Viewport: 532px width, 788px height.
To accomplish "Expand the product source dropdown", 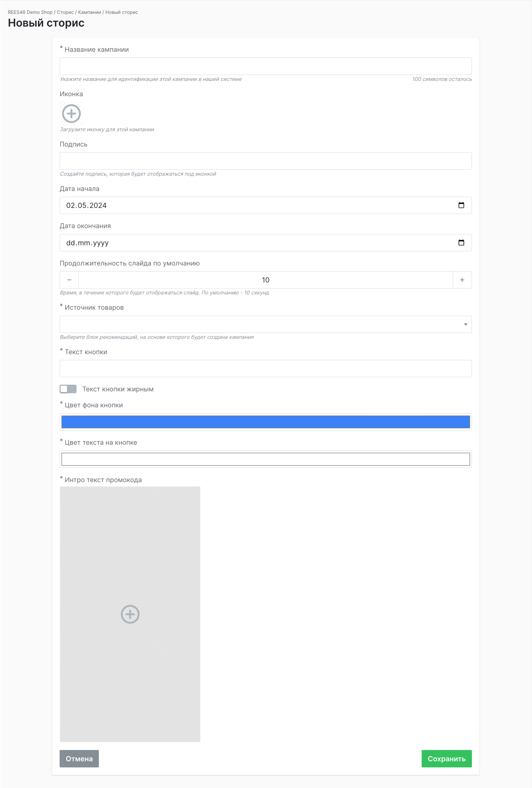I will tap(265, 324).
